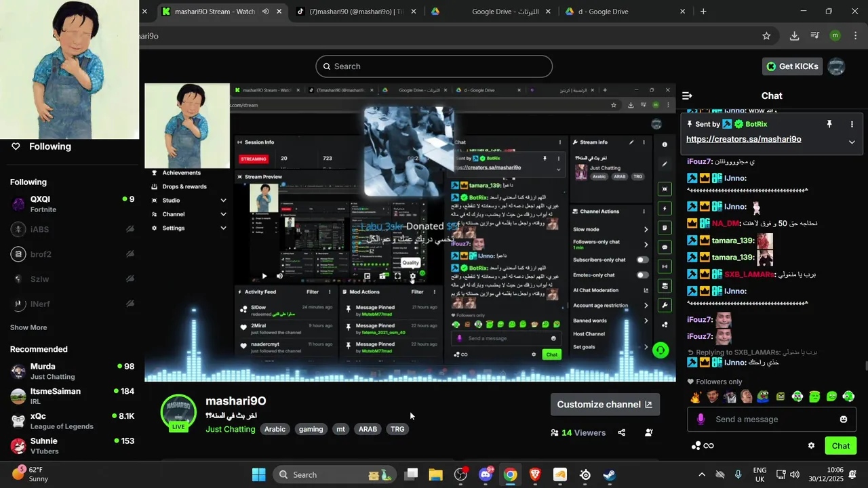868x488 pixels.
Task: Open chat settings gear
Action: click(811, 446)
